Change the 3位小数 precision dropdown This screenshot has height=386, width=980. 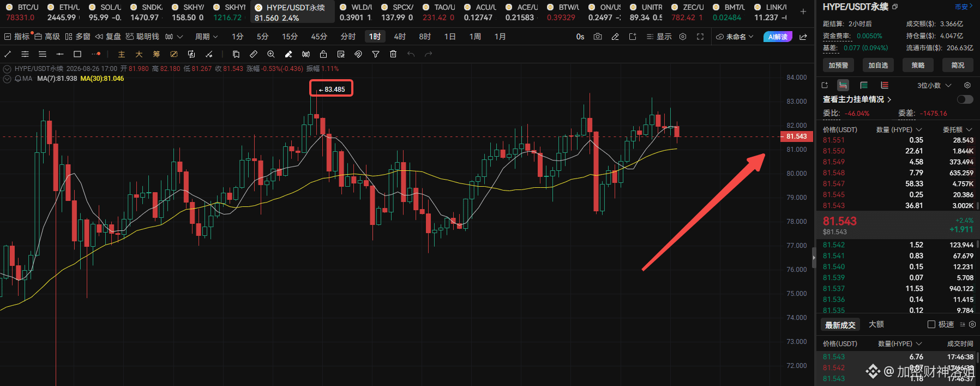pos(934,85)
